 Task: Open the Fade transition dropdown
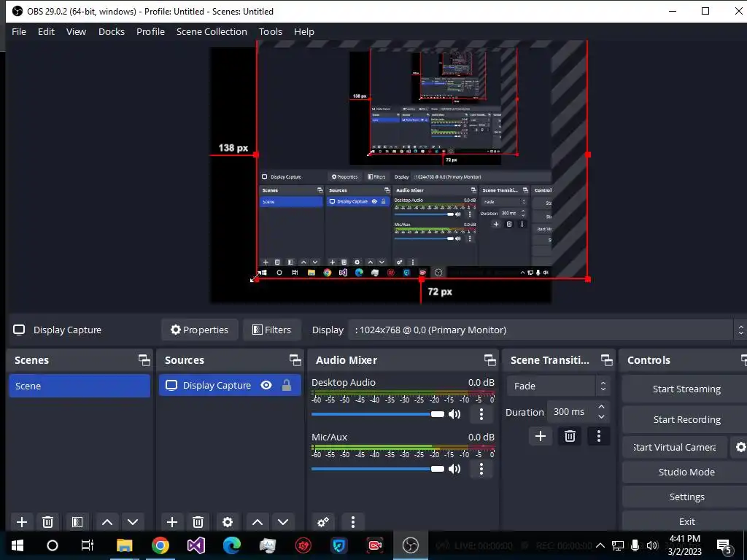pos(558,386)
